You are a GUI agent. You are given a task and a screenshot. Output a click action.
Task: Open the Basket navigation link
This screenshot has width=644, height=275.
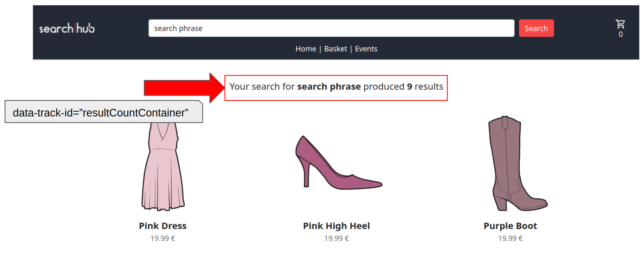335,49
